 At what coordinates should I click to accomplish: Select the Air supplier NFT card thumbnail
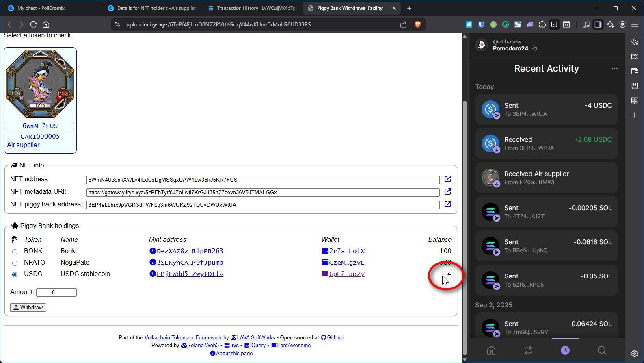[x=40, y=84]
